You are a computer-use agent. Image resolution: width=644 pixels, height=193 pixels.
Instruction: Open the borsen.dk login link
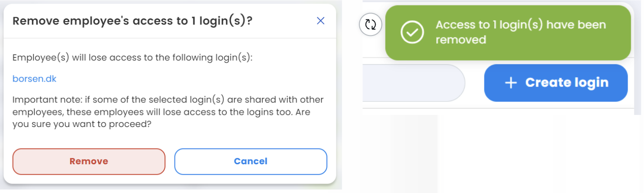tap(35, 79)
